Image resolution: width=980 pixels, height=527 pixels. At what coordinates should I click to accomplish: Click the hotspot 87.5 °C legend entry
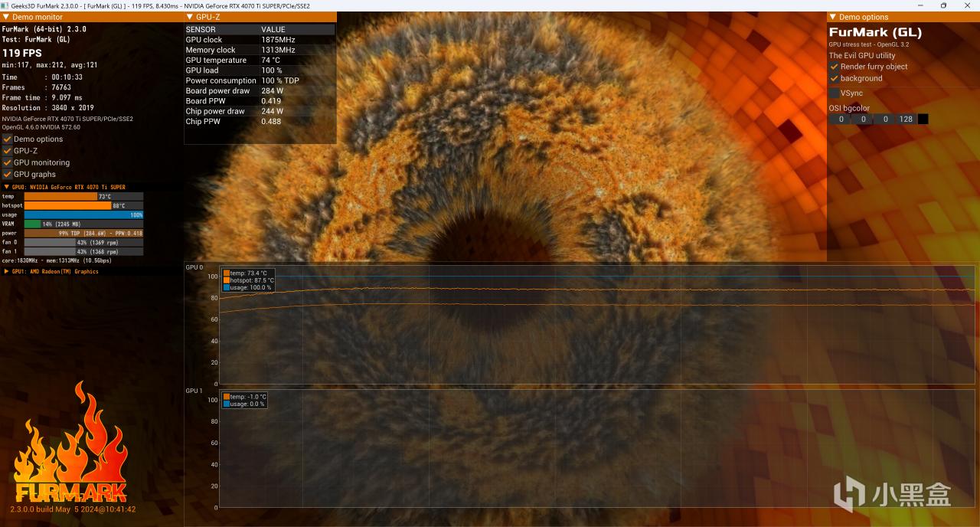[248, 280]
